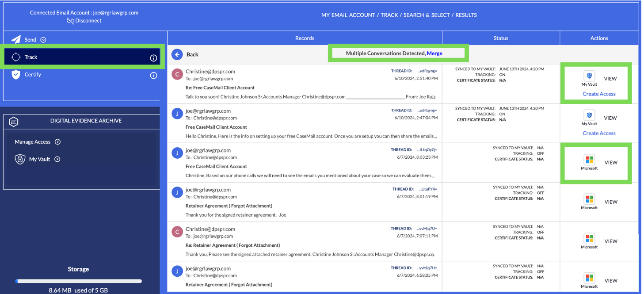Expand the Manage Access arrow
The height and width of the screenshot is (294, 644).
57,142
